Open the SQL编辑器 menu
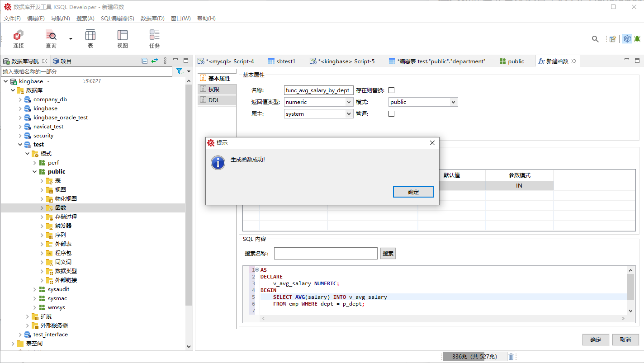Viewport: 644px width, 363px height. click(117, 19)
